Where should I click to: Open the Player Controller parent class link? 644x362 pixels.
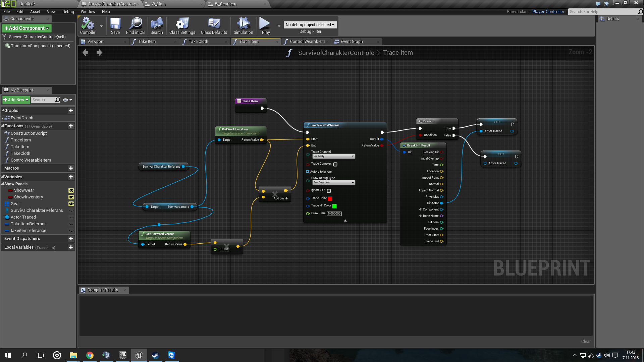[x=548, y=11]
